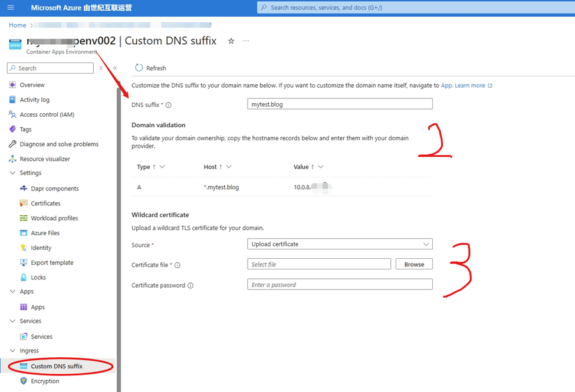Click the Learn more link
This screenshot has width=575, height=392.
tap(470, 85)
